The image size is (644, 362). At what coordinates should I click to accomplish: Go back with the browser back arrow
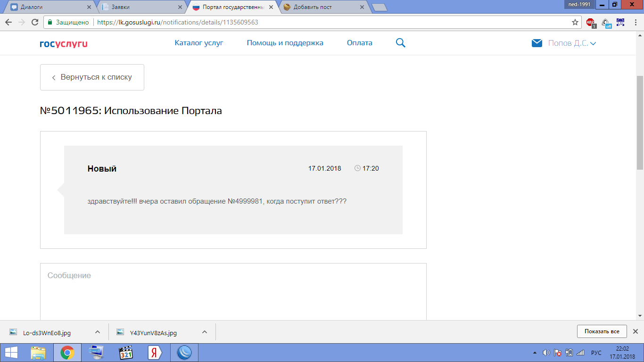(x=8, y=22)
